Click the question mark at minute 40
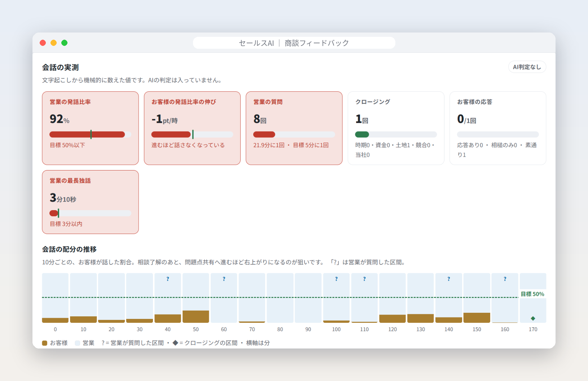The height and width of the screenshot is (381, 588). pyautogui.click(x=168, y=279)
